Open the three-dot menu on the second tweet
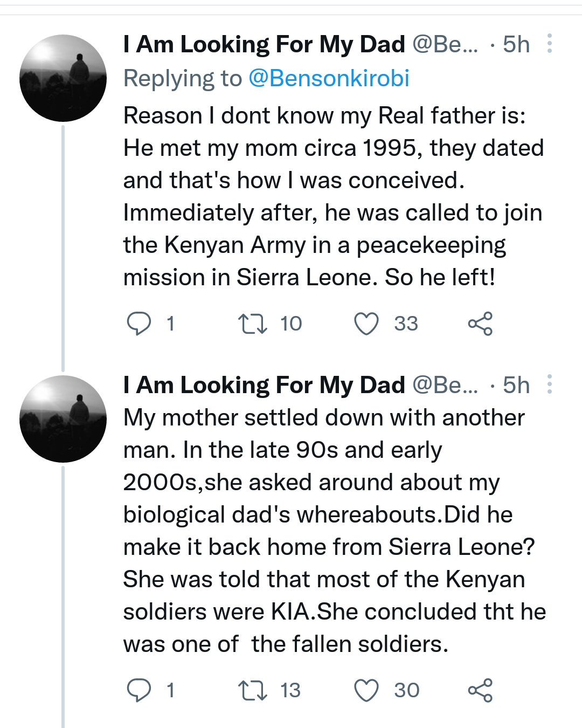The image size is (582, 728). [550, 384]
